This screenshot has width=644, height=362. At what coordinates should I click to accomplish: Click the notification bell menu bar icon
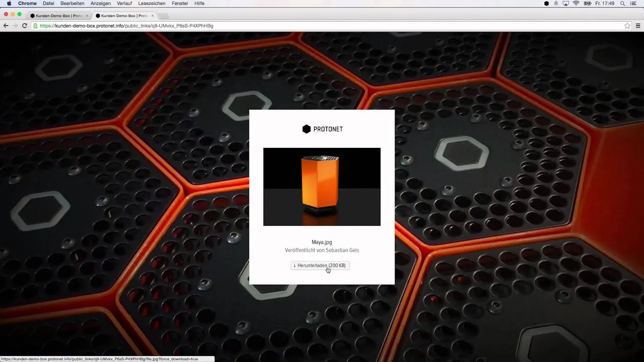(556, 4)
